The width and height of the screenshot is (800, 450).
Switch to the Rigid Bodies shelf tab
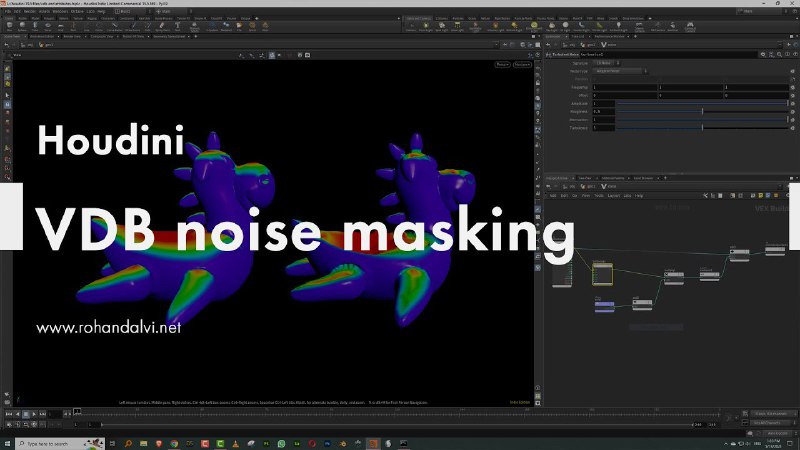coord(502,18)
